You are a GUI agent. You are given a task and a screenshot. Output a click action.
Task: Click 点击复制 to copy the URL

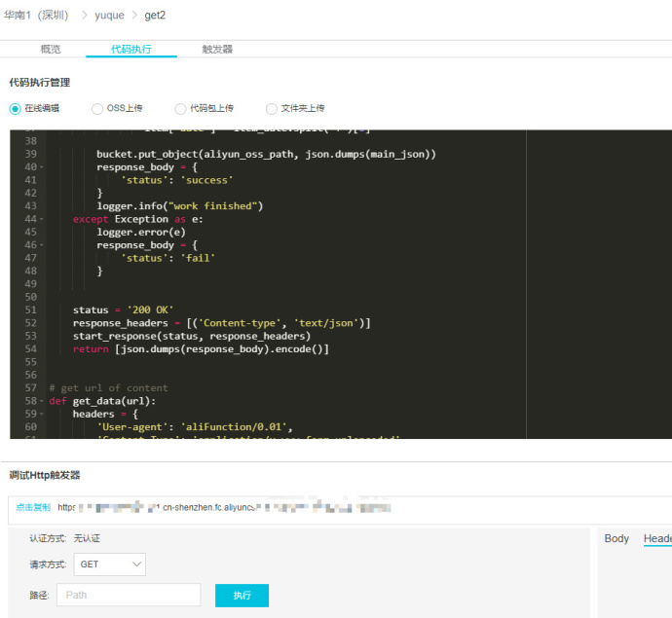click(33, 507)
